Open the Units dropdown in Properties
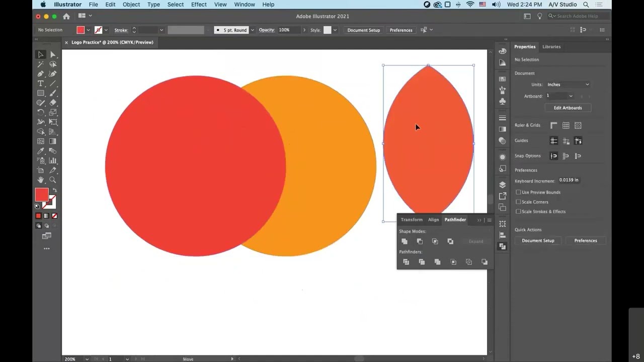The image size is (644, 362). tap(568, 84)
